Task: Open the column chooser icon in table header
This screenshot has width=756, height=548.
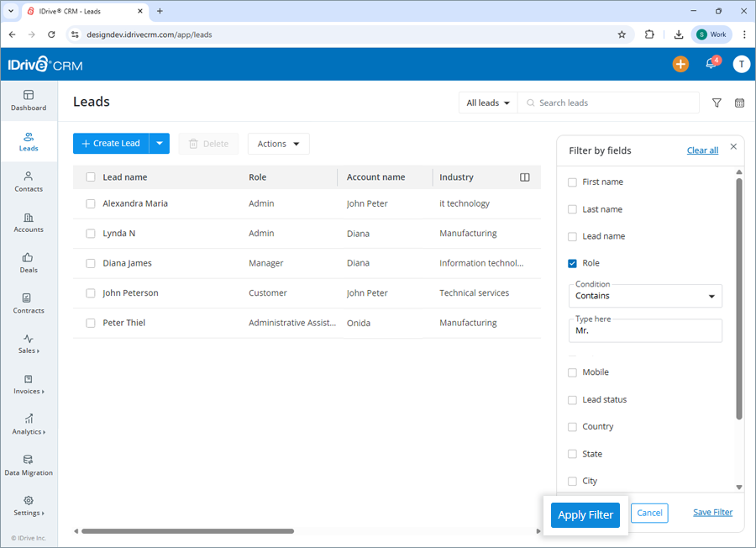Action: click(525, 177)
